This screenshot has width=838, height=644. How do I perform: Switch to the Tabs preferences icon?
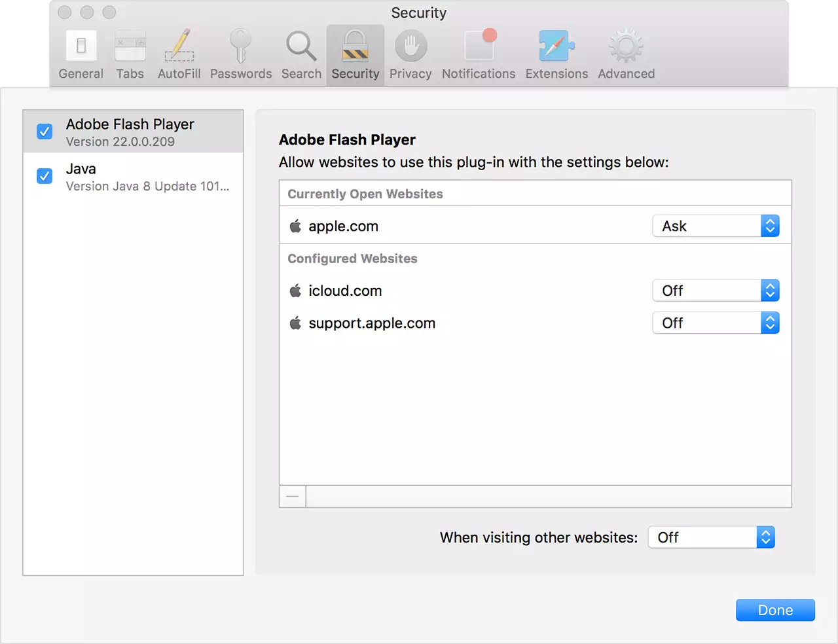(130, 46)
